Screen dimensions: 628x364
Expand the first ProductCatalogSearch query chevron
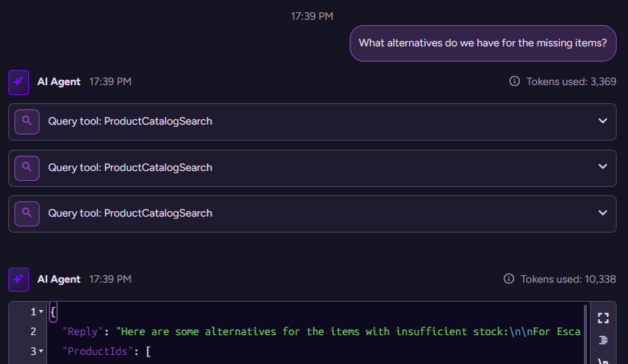(603, 122)
